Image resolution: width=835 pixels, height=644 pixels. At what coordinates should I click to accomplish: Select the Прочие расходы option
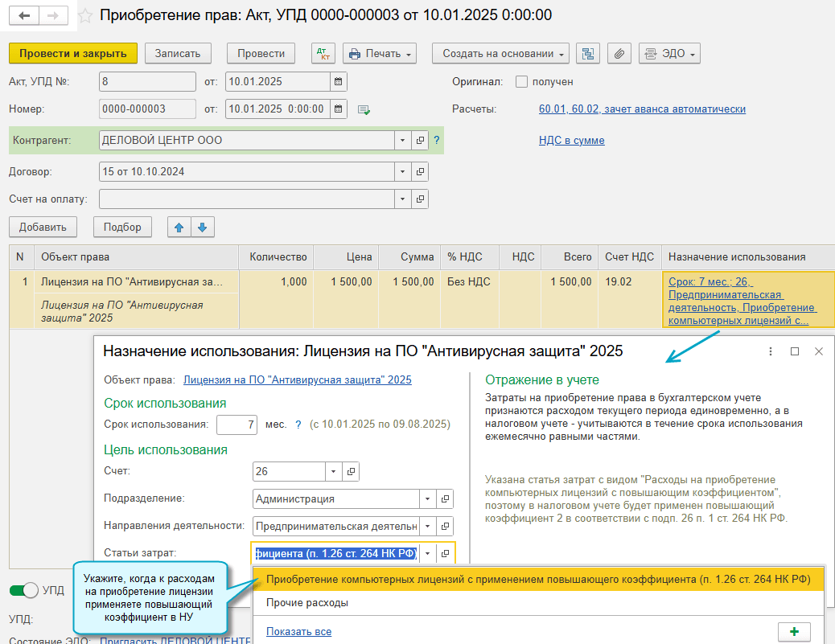(x=538, y=603)
